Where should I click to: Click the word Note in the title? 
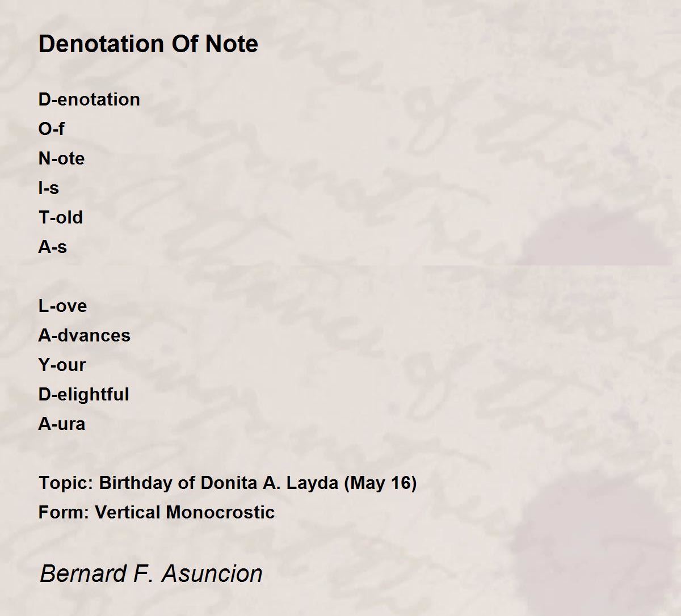pos(232,44)
